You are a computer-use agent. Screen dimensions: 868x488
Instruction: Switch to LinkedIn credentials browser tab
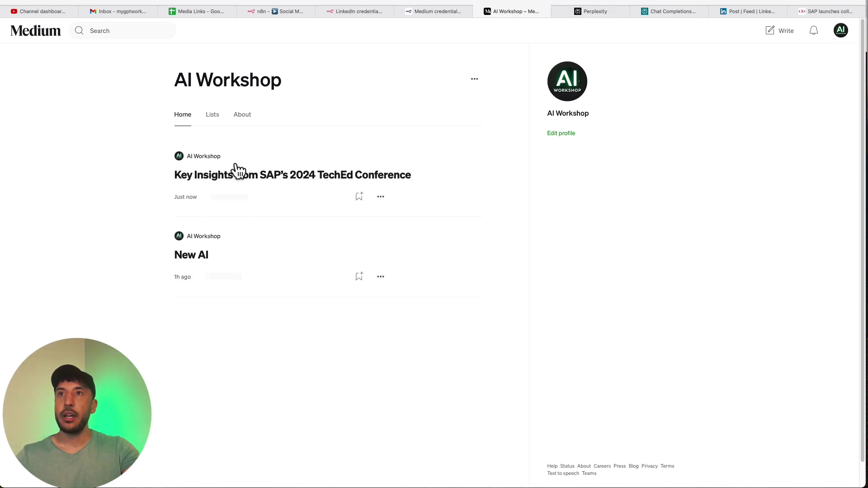pyautogui.click(x=354, y=11)
